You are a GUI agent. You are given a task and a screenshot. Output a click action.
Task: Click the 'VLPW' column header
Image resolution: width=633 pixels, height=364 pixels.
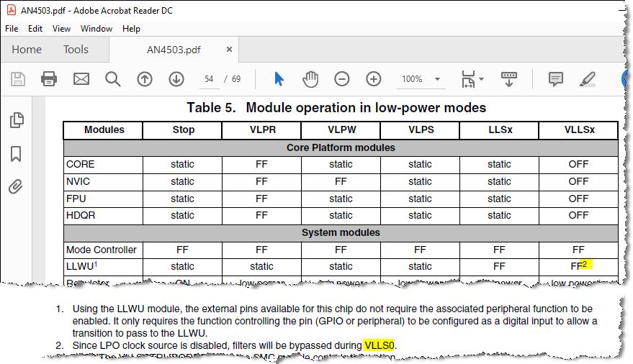[x=342, y=129]
